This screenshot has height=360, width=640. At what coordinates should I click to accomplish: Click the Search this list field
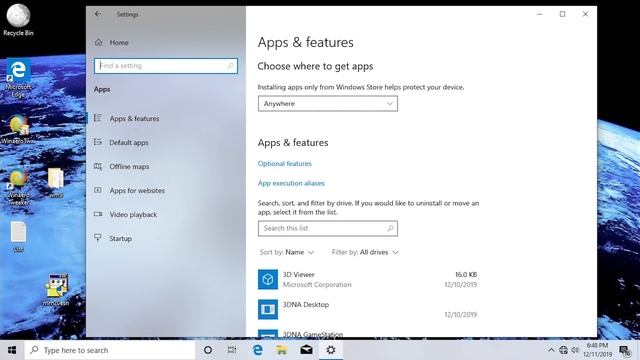click(x=328, y=229)
